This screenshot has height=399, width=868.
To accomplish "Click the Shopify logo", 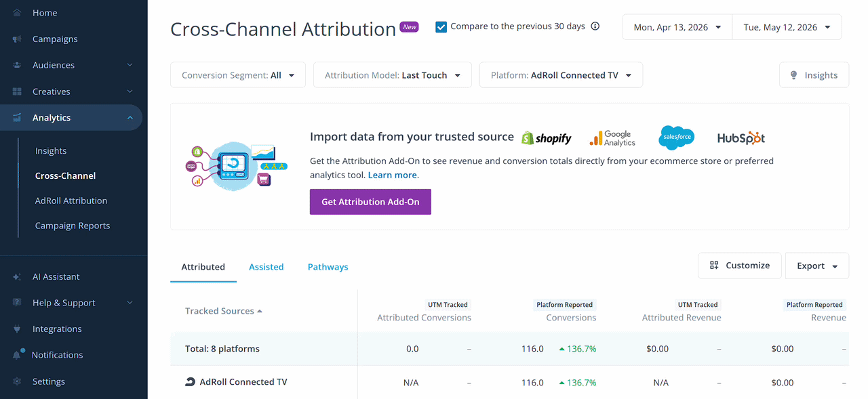I will 547,138.
